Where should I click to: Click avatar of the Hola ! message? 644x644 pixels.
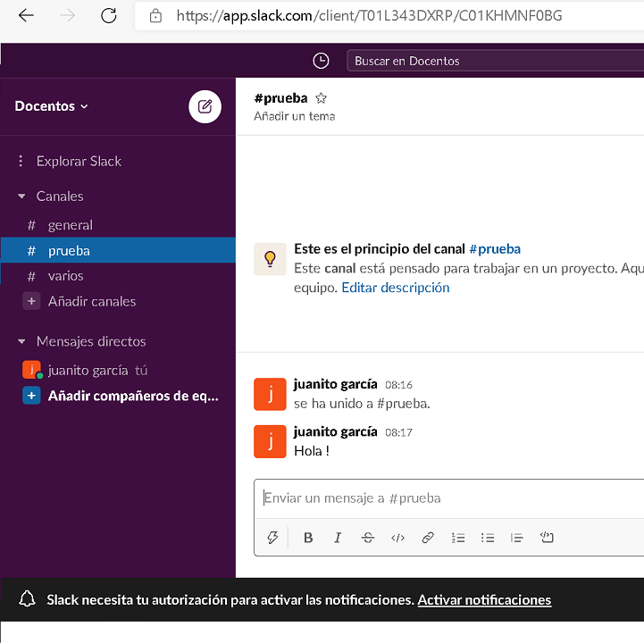270,441
